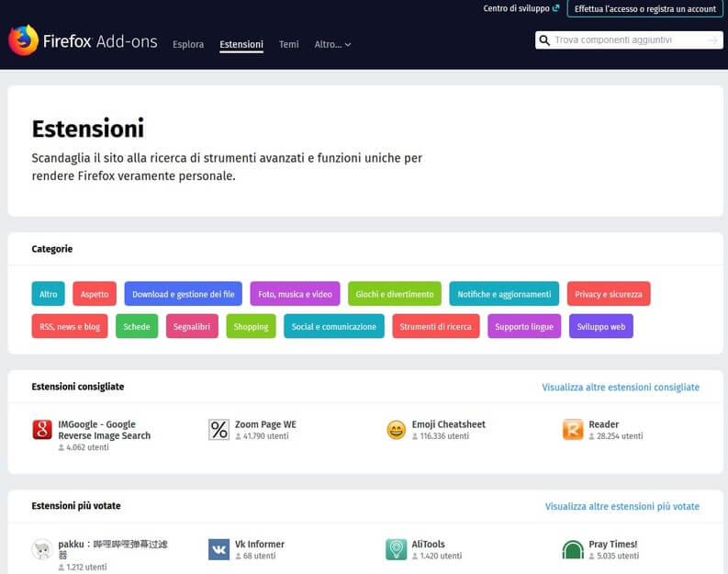Screen dimensions: 728x574
Task: Open the Emoji Cheatsheet title link
Action: 449,424
